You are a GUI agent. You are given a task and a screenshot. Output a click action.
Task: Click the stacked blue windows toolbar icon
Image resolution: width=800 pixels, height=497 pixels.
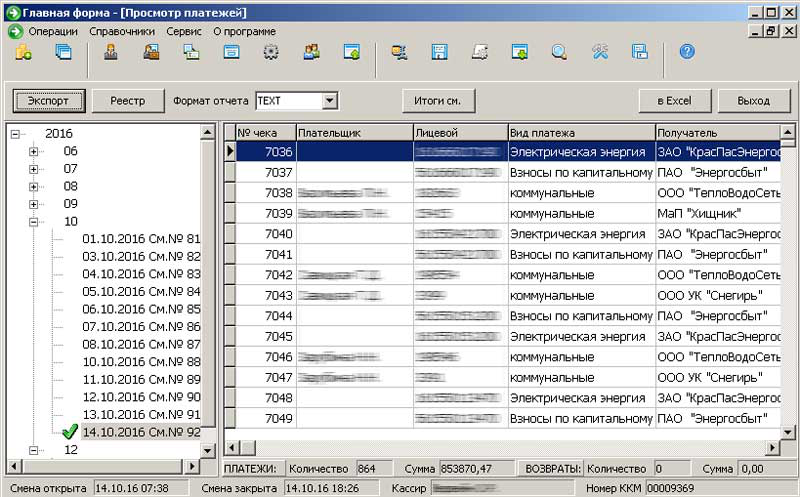point(64,53)
